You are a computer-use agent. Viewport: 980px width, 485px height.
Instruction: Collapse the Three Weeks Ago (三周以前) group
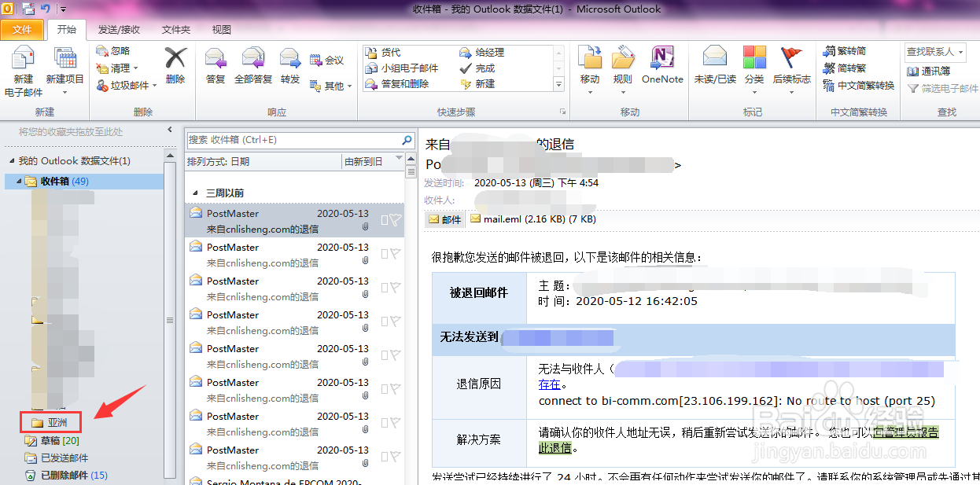(x=196, y=193)
